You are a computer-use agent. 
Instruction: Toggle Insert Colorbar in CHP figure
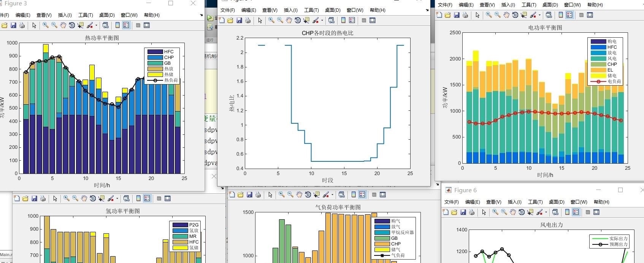tap(343, 20)
